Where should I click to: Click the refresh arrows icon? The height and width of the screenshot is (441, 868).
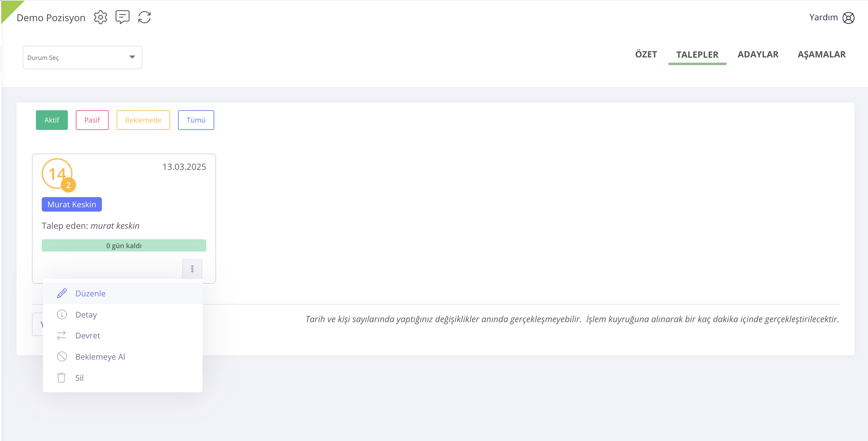144,17
